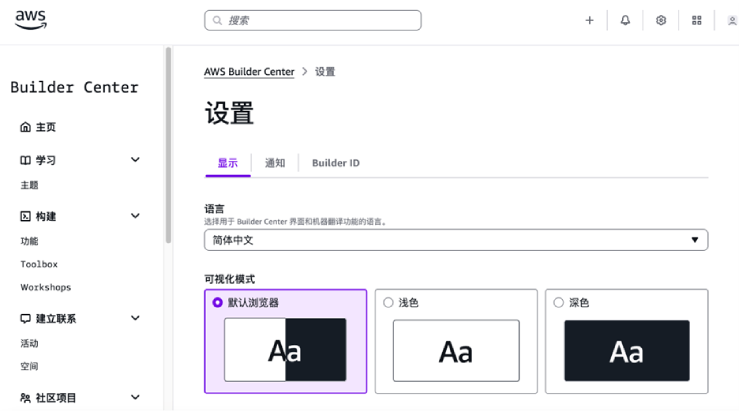739x415 pixels.
Task: Collapse the 学习 sidebar section chevron
Action: (136, 160)
